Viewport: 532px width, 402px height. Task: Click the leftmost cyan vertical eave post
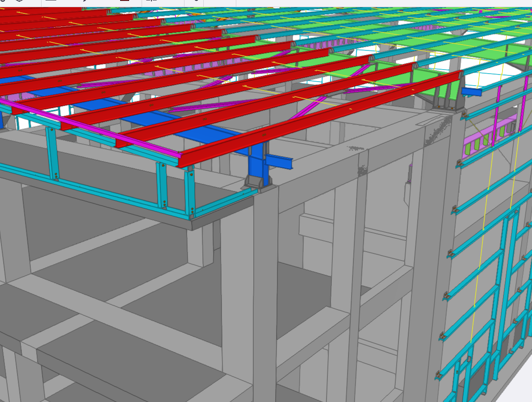point(53,154)
